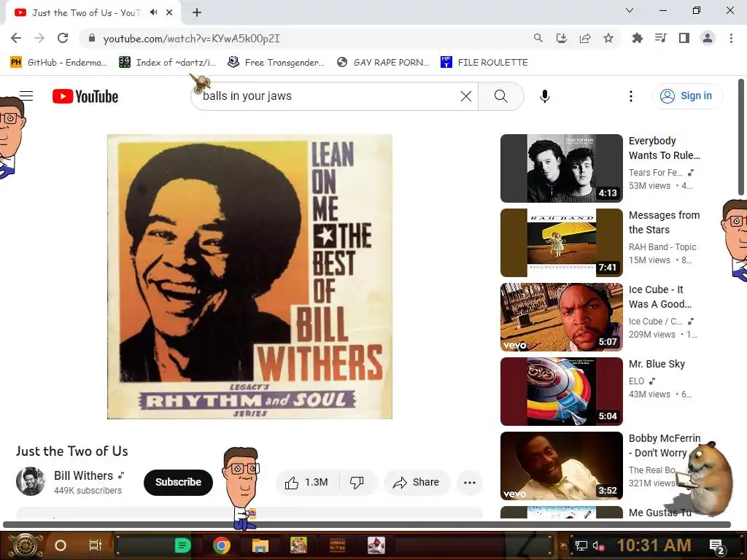Open Bobby McFerrin Don't Worry thumbnail
Viewport: 747px width, 560px height.
pyautogui.click(x=562, y=466)
